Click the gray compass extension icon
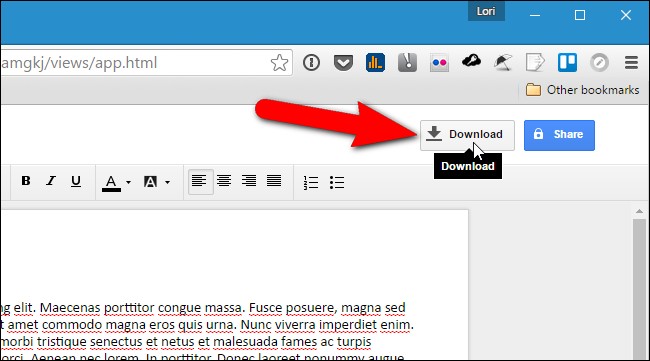This screenshot has height=361, width=650. click(x=599, y=63)
